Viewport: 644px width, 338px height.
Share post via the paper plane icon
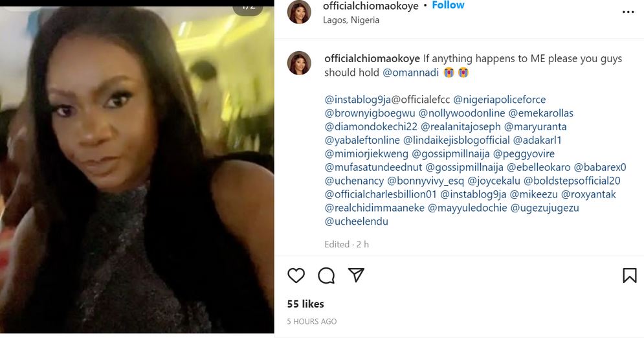pyautogui.click(x=356, y=275)
